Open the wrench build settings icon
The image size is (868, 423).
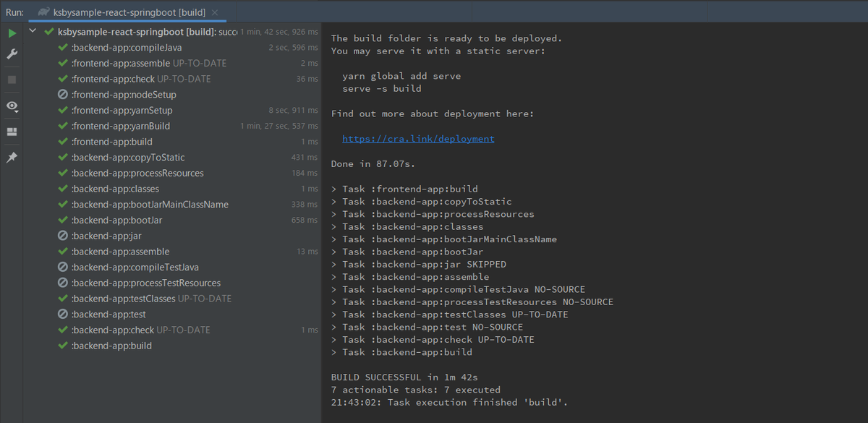click(x=12, y=54)
